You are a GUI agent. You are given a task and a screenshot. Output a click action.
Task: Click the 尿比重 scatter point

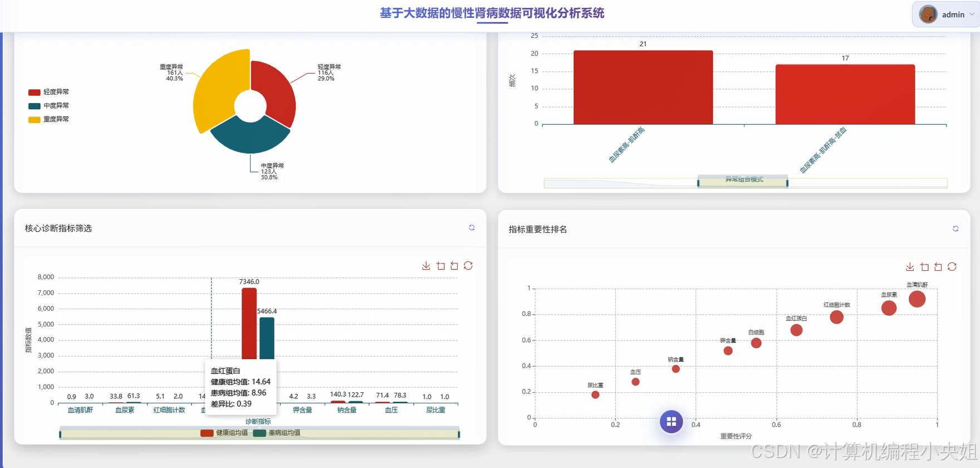[x=595, y=394]
